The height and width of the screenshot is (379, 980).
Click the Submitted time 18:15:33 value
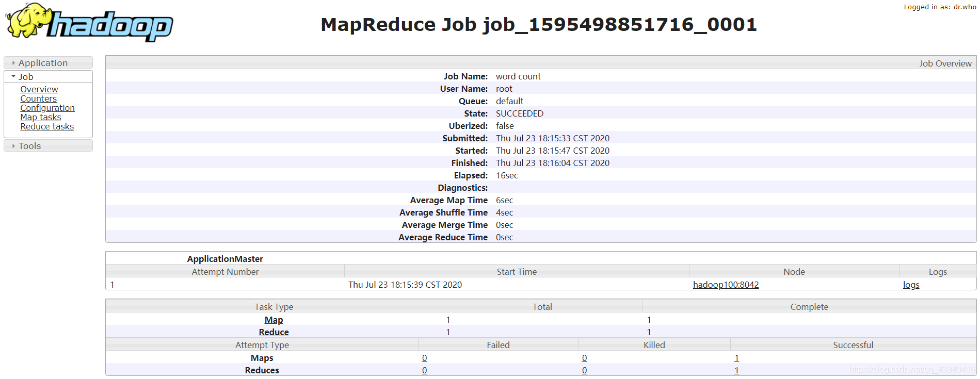(553, 138)
